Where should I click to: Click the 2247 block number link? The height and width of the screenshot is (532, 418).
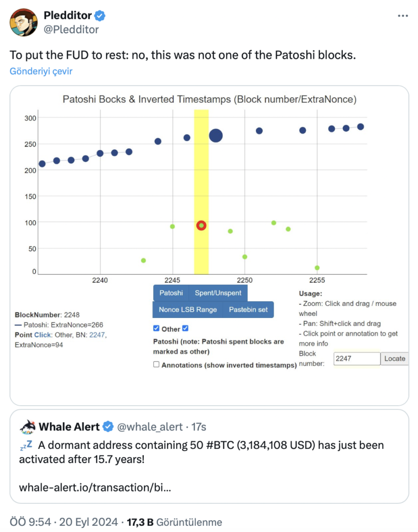[97, 335]
